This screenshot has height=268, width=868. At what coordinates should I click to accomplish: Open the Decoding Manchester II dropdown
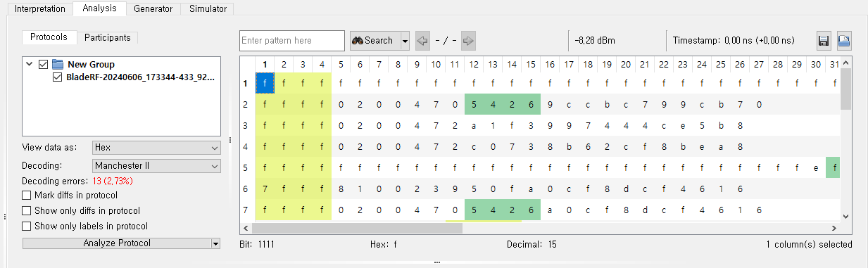point(156,166)
